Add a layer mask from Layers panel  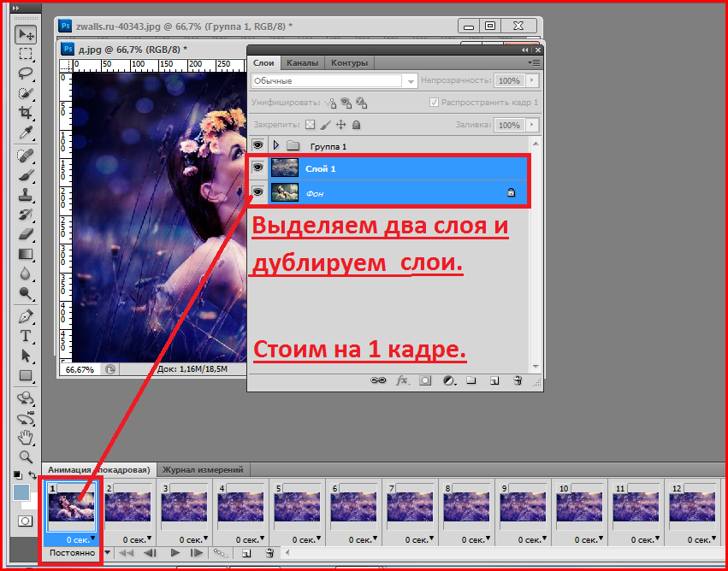point(425,380)
